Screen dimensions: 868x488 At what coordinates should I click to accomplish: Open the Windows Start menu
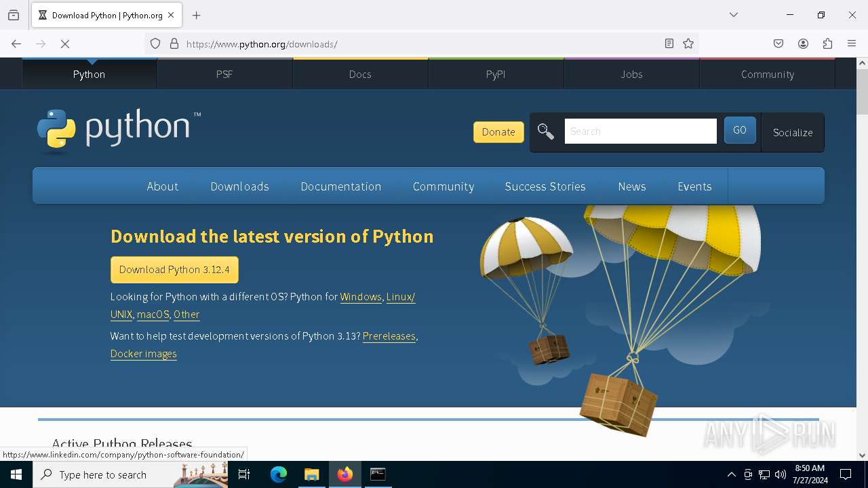(x=16, y=474)
